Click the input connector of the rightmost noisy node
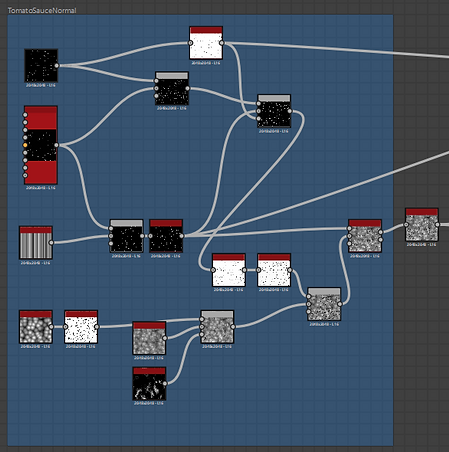The width and height of the screenshot is (449, 452). [406, 225]
